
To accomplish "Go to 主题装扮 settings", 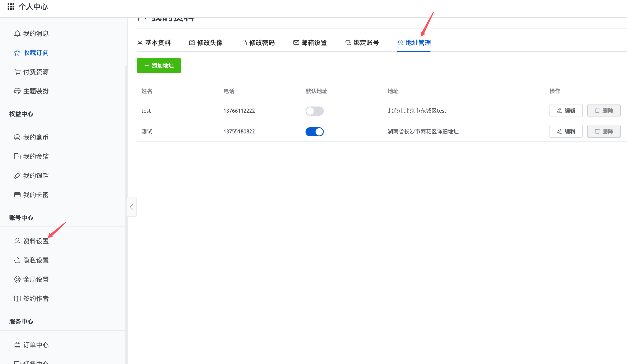I will point(36,91).
